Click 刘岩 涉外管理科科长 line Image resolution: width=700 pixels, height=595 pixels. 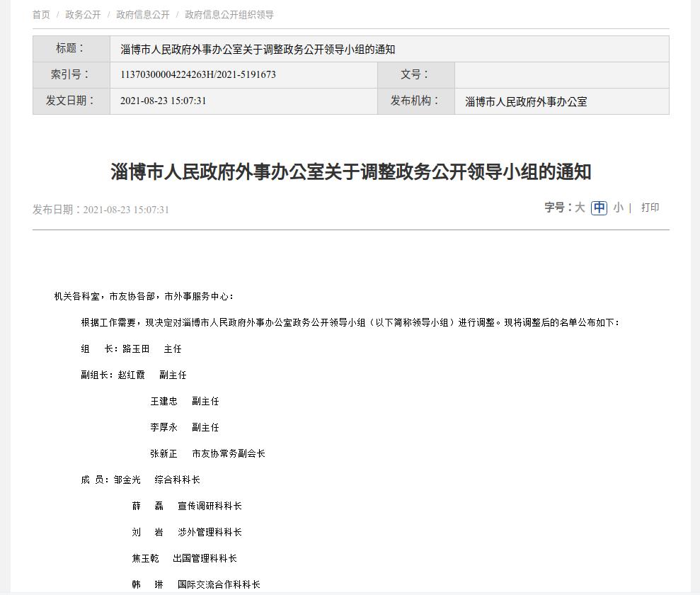[x=187, y=533]
